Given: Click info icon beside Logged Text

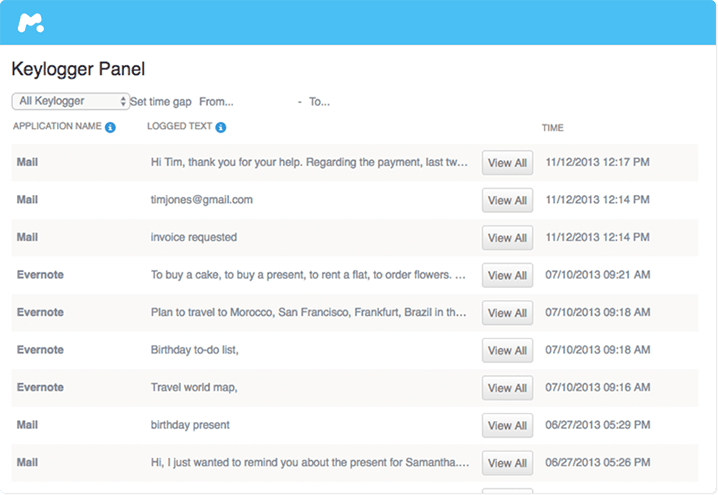Looking at the screenshot, I should tap(221, 128).
